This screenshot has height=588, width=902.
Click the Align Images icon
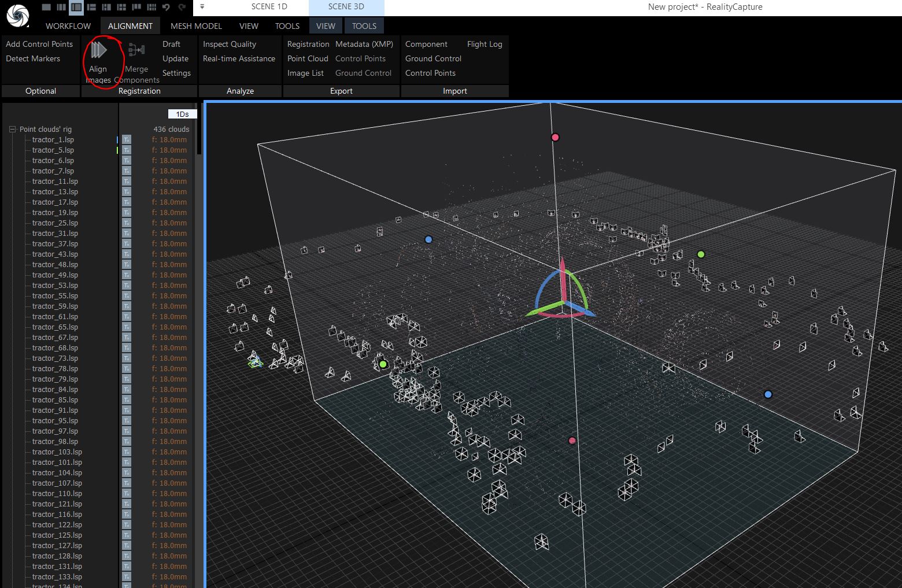(98, 51)
